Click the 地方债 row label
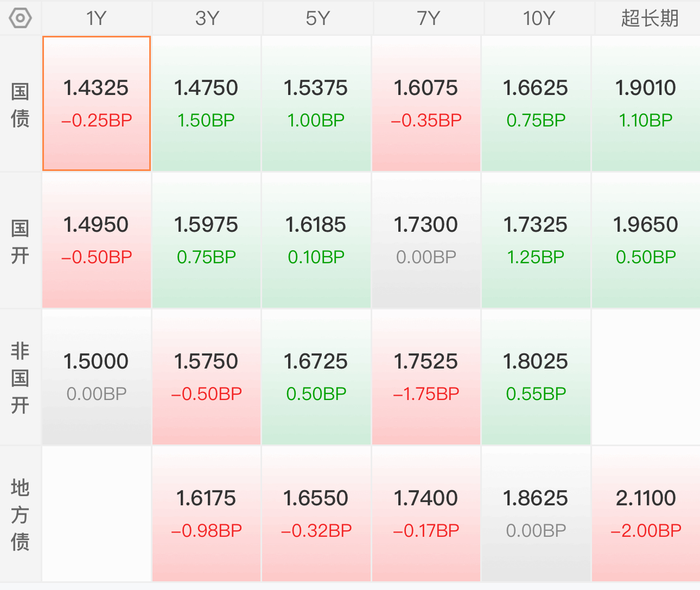 point(20,515)
